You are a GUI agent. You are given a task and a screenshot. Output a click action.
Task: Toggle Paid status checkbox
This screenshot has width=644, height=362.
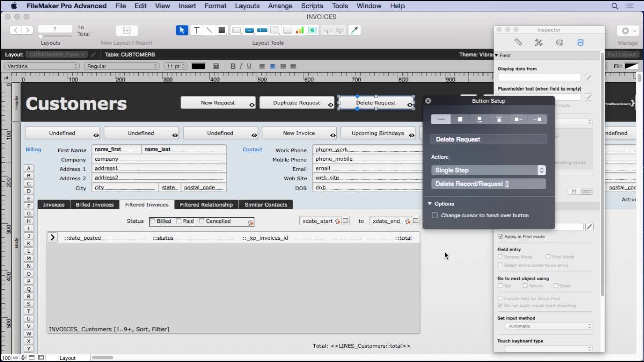pyautogui.click(x=179, y=221)
